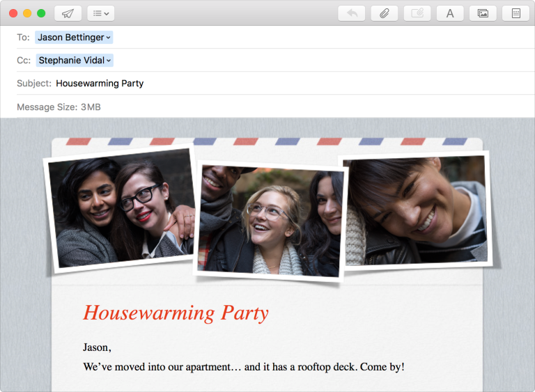Click green full-screen window button
535x392 pixels.
[x=41, y=13]
